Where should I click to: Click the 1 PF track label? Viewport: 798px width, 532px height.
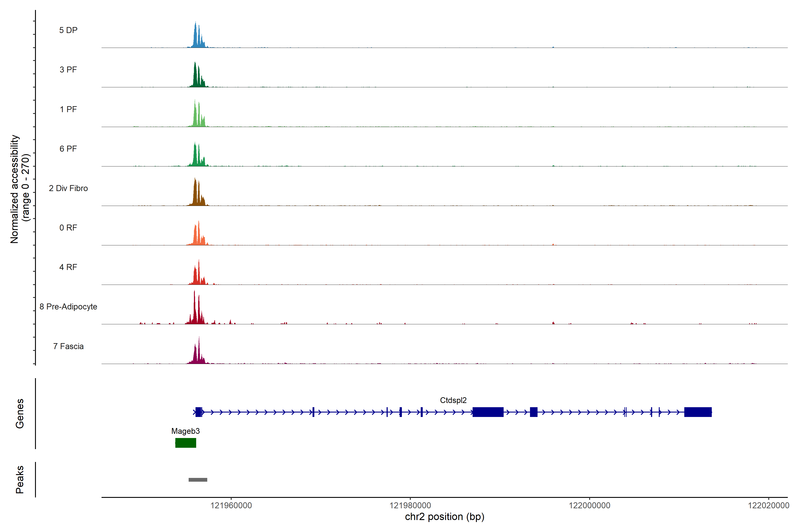[68, 109]
